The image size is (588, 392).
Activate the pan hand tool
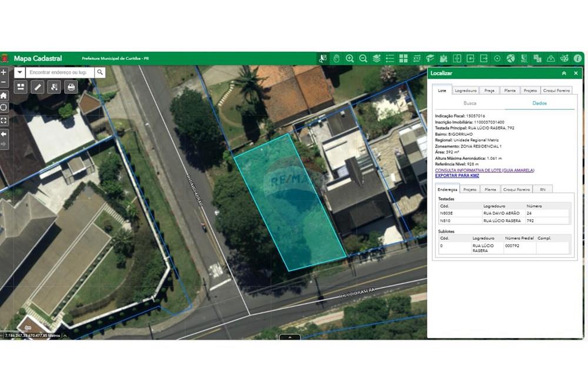click(336, 58)
